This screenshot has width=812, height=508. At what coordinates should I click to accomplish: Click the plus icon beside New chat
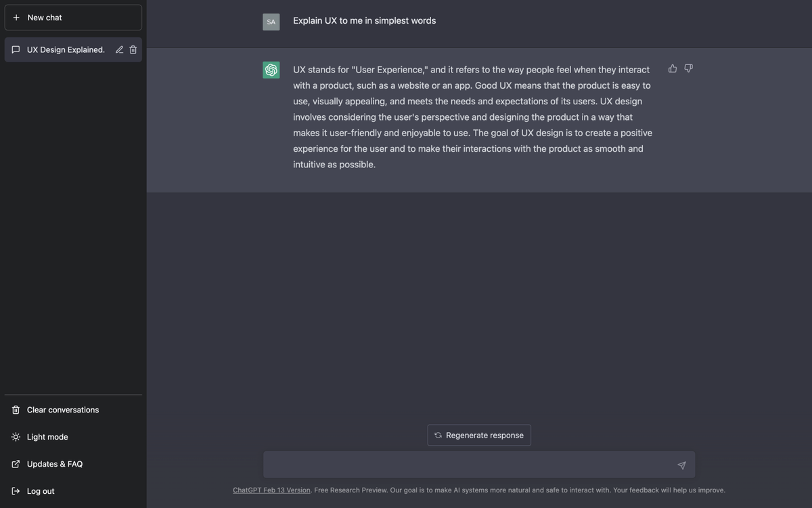16,18
